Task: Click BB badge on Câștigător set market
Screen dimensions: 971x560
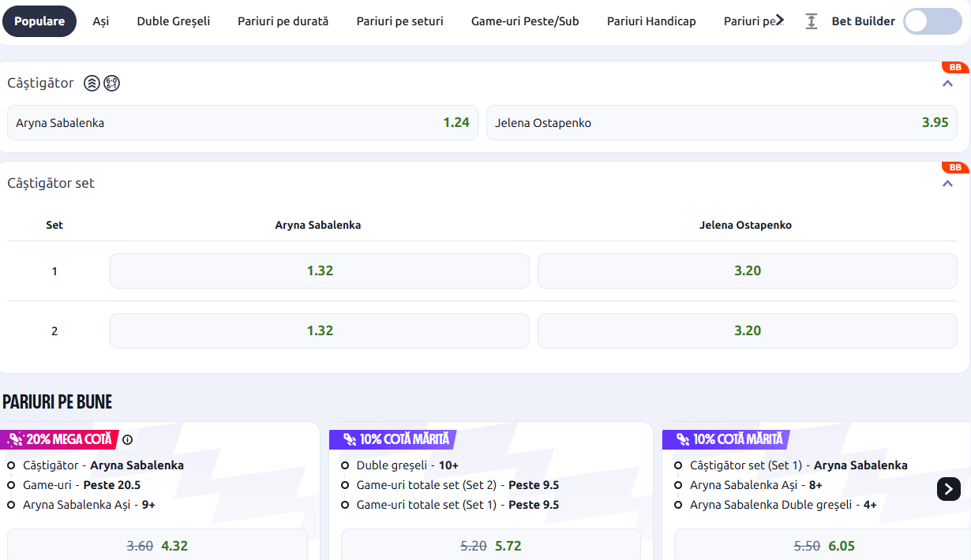Action: [x=955, y=167]
